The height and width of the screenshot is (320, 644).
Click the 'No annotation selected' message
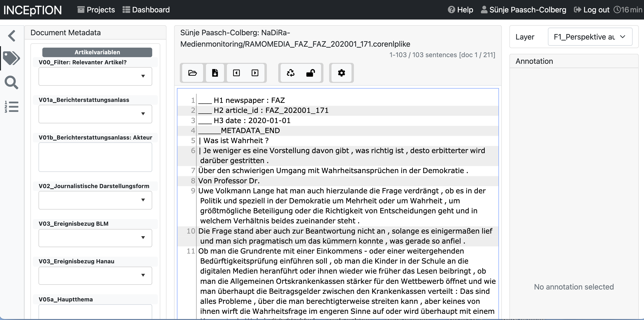pyautogui.click(x=574, y=287)
